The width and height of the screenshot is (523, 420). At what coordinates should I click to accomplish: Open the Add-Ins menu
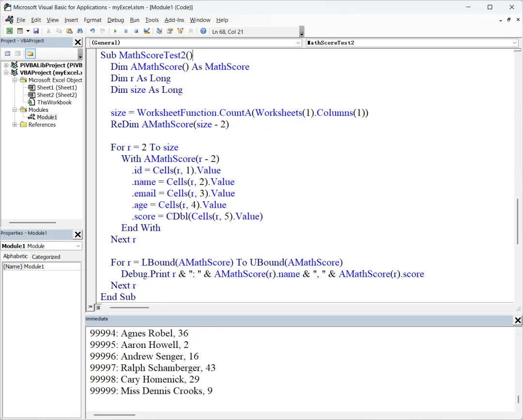[174, 20]
